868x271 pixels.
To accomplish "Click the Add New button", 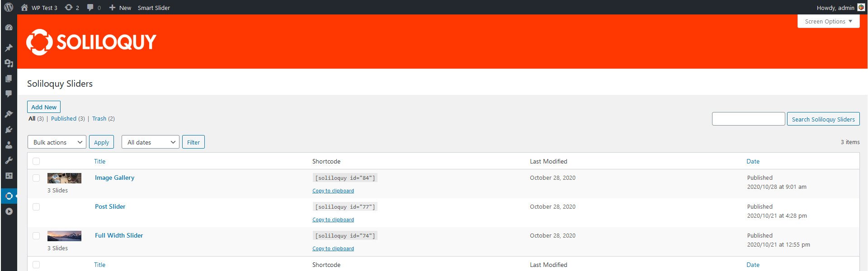I will pos(44,107).
